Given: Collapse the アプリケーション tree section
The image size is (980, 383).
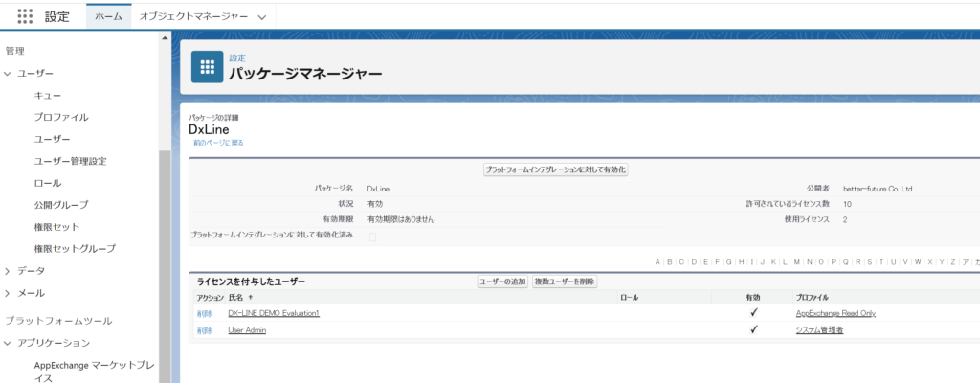Looking at the screenshot, I should pyautogui.click(x=8, y=343).
